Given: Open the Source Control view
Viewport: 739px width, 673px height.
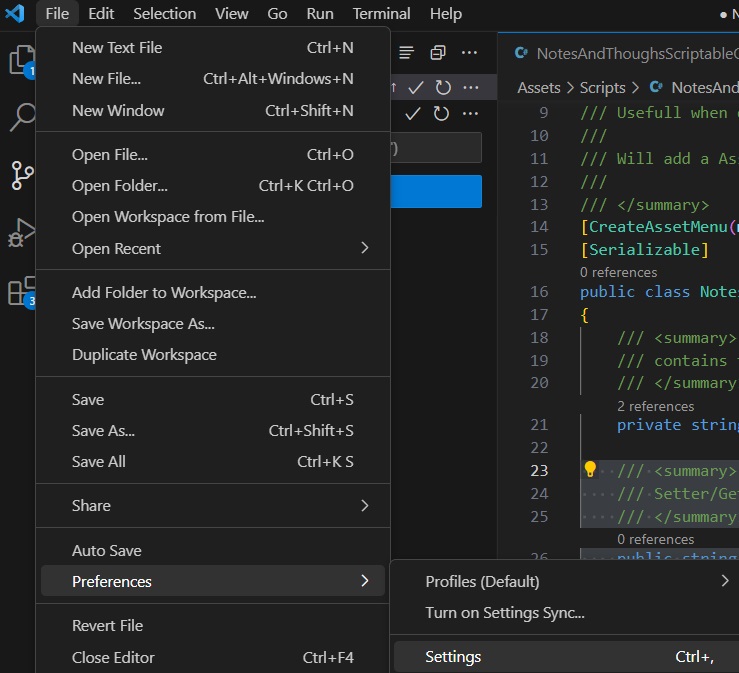Looking at the screenshot, I should click(x=20, y=176).
